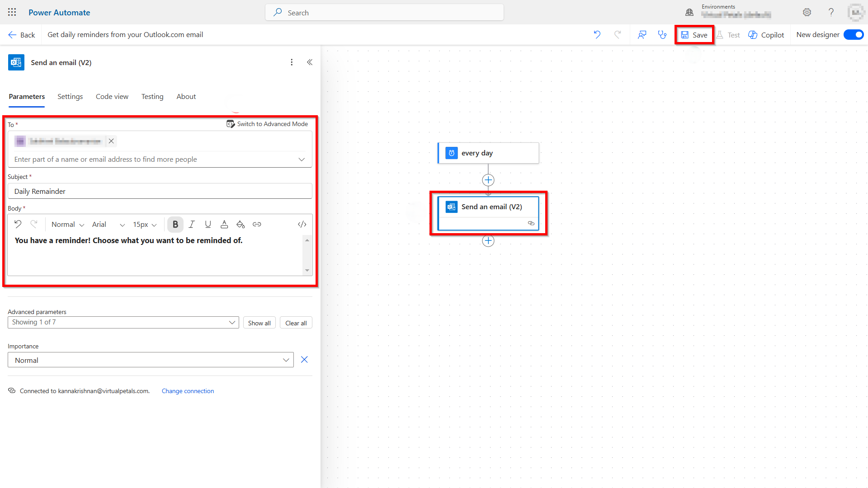Remove the recipient from the To field
The height and width of the screenshot is (488, 868).
coord(111,141)
